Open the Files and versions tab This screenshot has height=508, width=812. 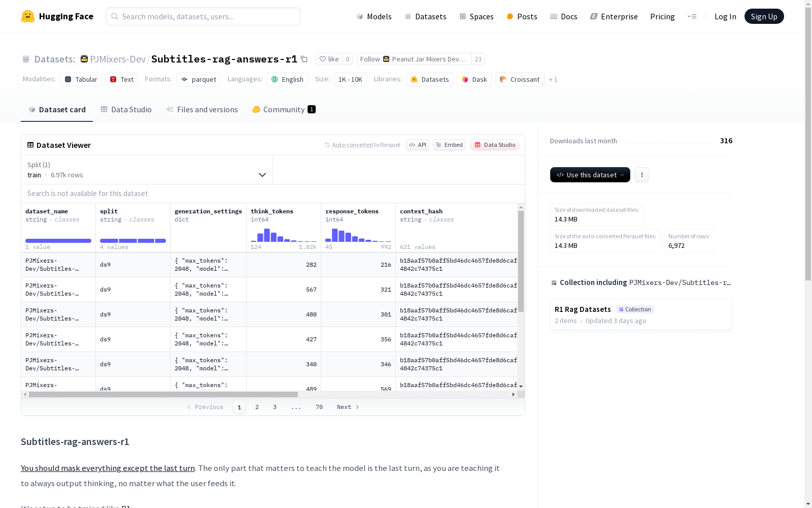pyautogui.click(x=202, y=110)
